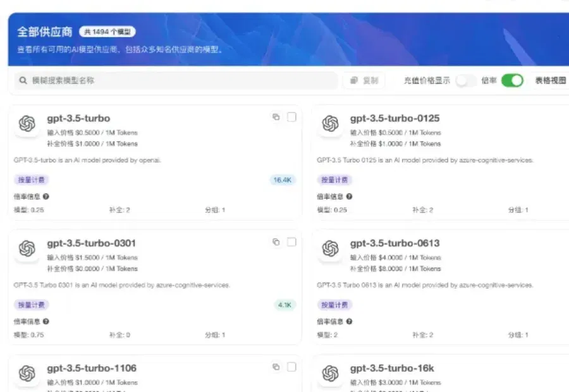Switch to 表格视图 table view
The image size is (569, 392).
tap(551, 80)
